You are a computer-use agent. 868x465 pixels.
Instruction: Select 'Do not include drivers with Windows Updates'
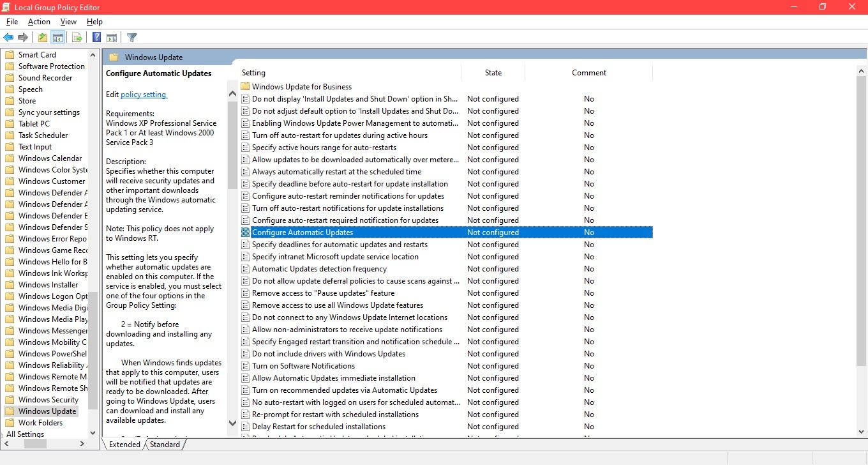[x=329, y=354]
